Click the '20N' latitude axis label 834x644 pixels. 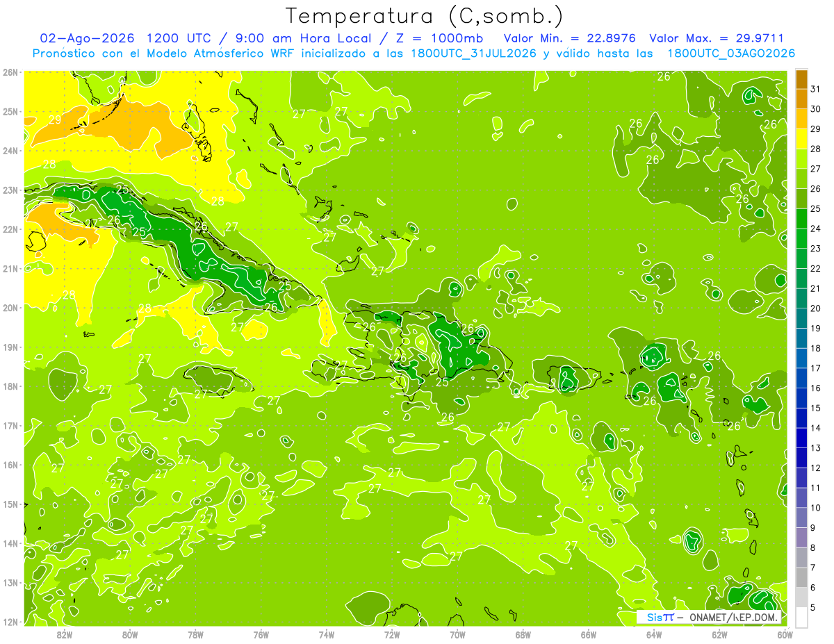[x=10, y=308]
